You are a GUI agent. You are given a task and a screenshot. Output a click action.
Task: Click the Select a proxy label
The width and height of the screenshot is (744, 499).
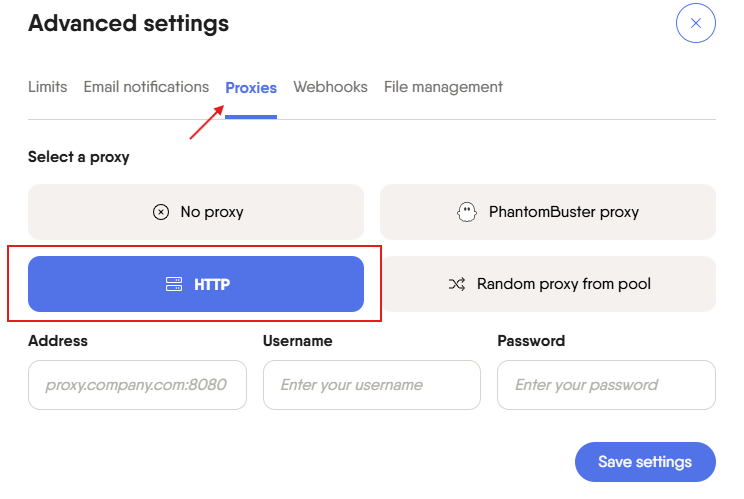click(79, 157)
